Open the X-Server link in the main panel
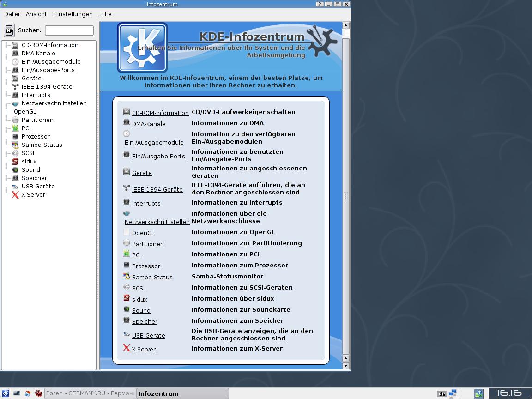Viewport: 532px width, 399px height. click(x=144, y=350)
